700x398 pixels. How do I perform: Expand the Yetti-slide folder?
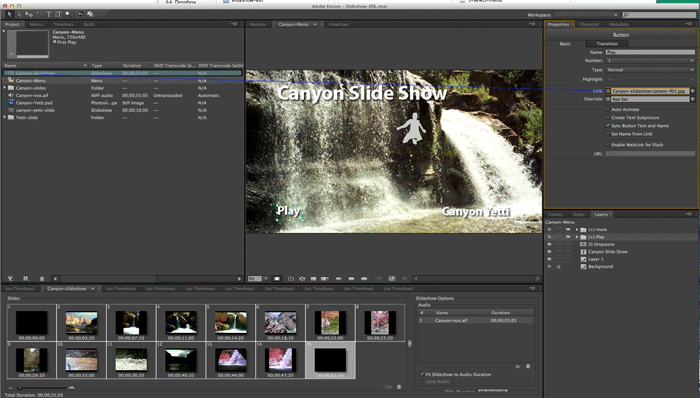click(5, 117)
